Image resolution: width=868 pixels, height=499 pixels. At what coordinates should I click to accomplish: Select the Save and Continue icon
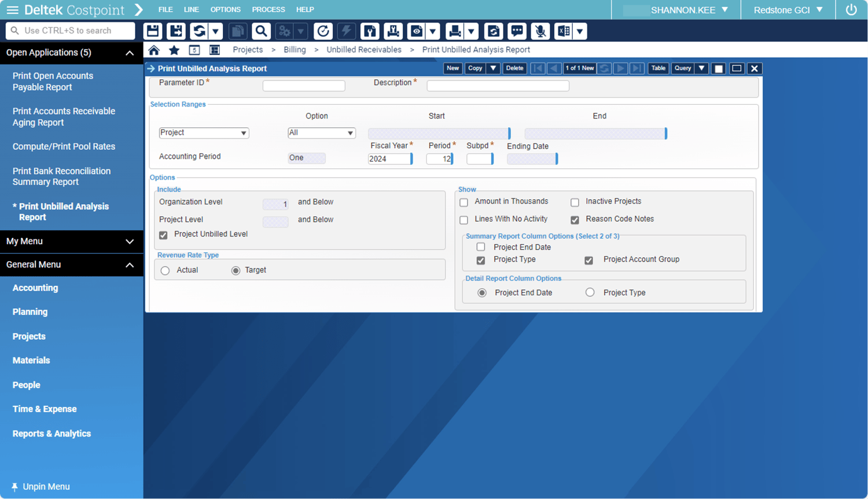click(x=176, y=31)
